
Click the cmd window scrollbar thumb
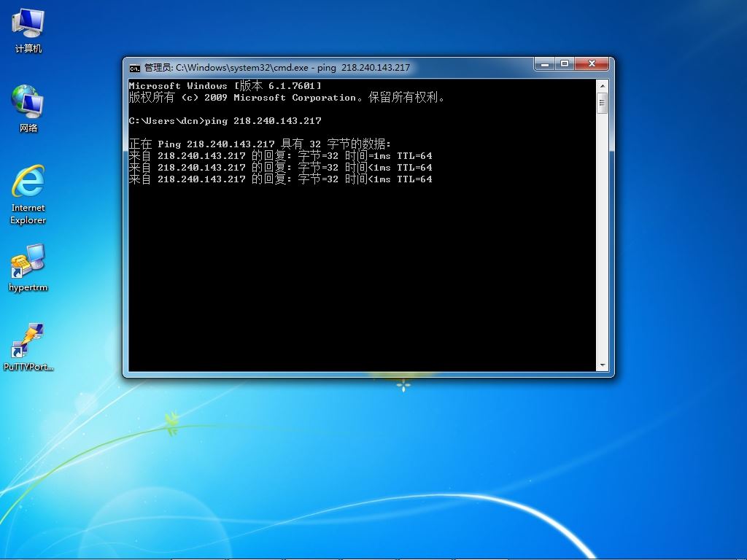point(602,104)
